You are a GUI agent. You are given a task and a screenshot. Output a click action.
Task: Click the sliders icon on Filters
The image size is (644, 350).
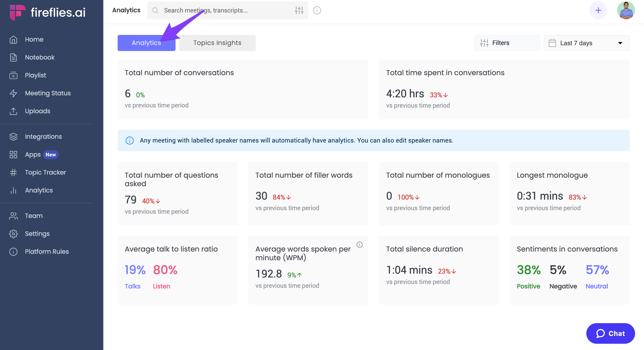click(484, 43)
